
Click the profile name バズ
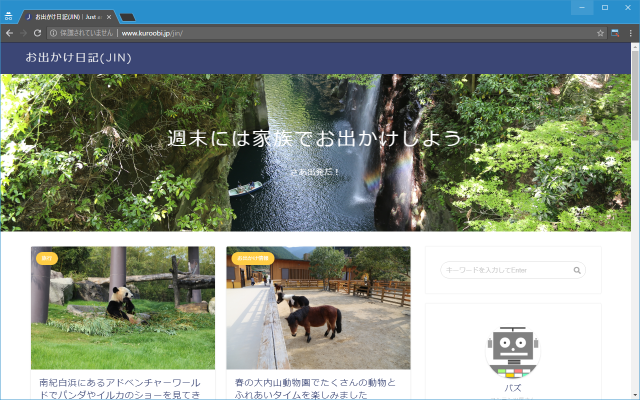pos(513,388)
